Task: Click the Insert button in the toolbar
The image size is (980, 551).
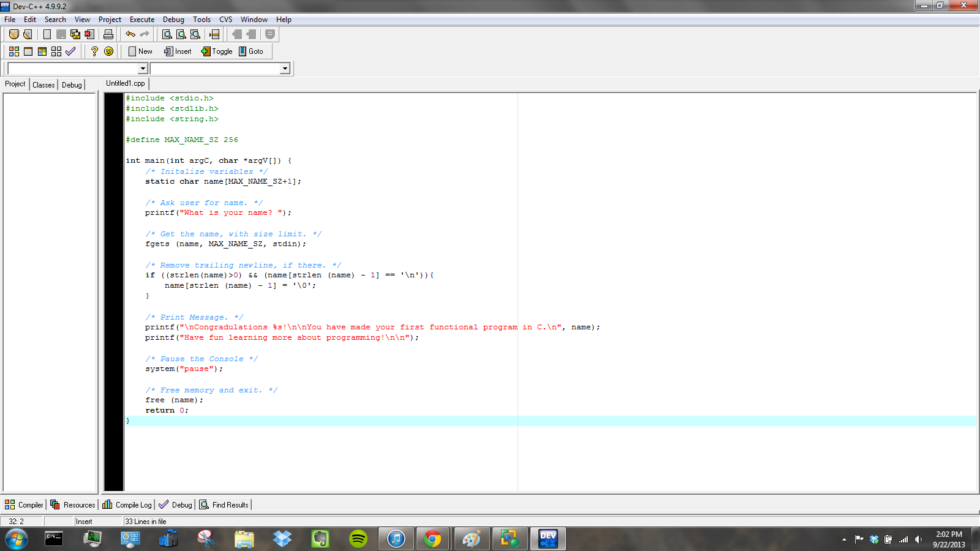Action: 178,51
